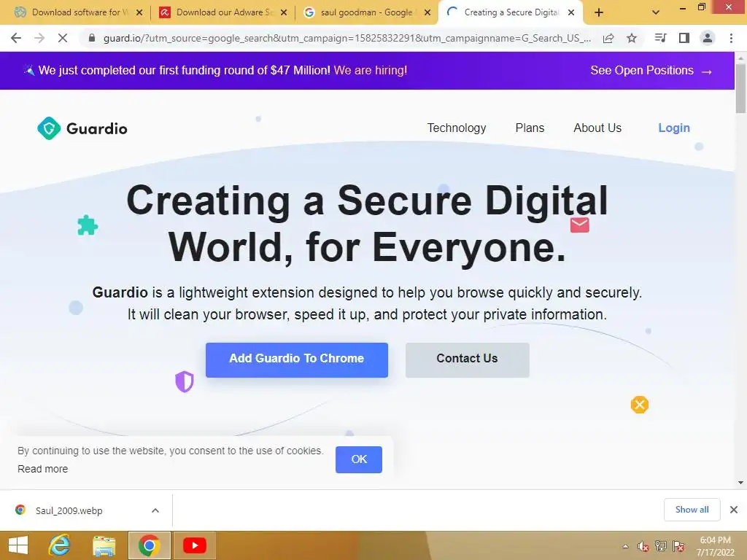
Task: Open the side panel icon
Action: 684,38
